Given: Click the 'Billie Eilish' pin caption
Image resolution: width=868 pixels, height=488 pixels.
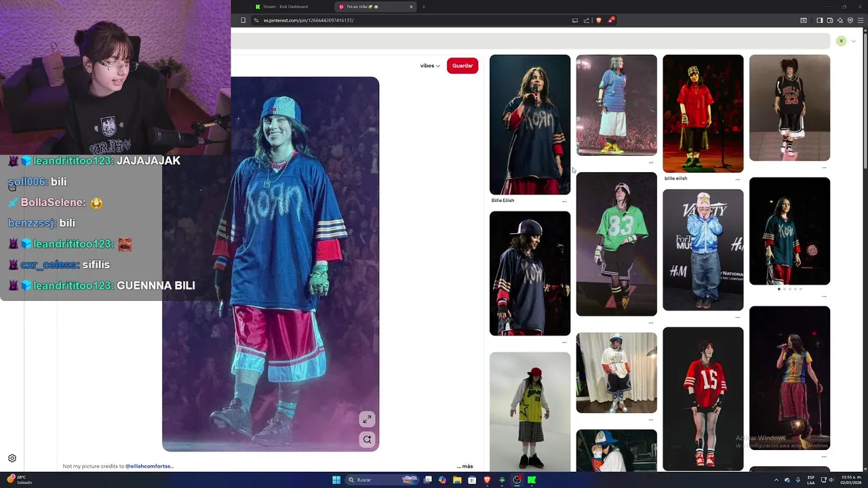Looking at the screenshot, I should 502,201.
